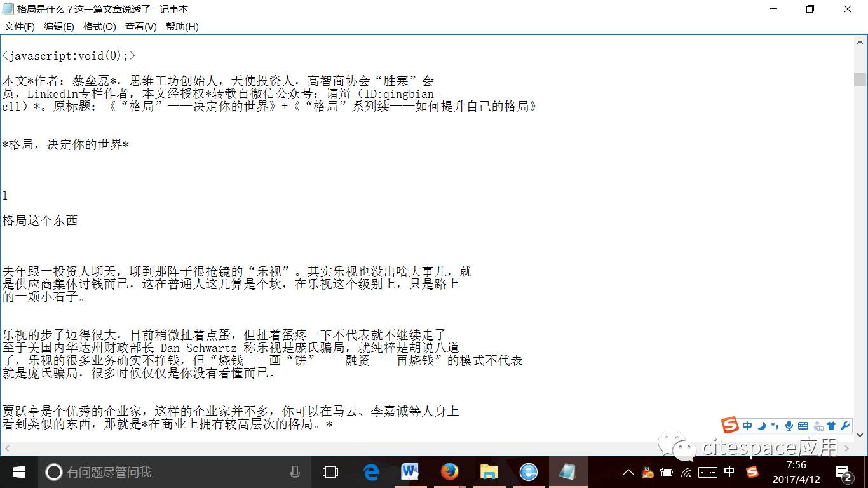Open File Explorer from the taskbar

[489, 472]
